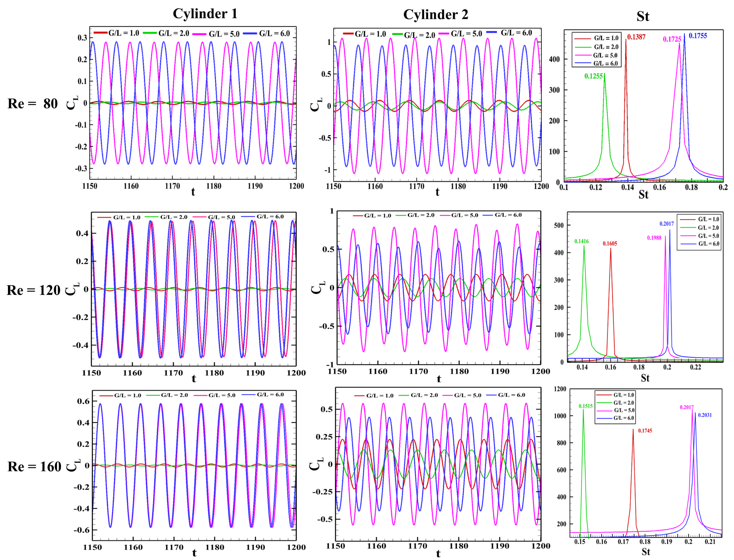The width and height of the screenshot is (734, 560).
Task: Select the magenta peak label 0.1725
Action: tap(672, 39)
